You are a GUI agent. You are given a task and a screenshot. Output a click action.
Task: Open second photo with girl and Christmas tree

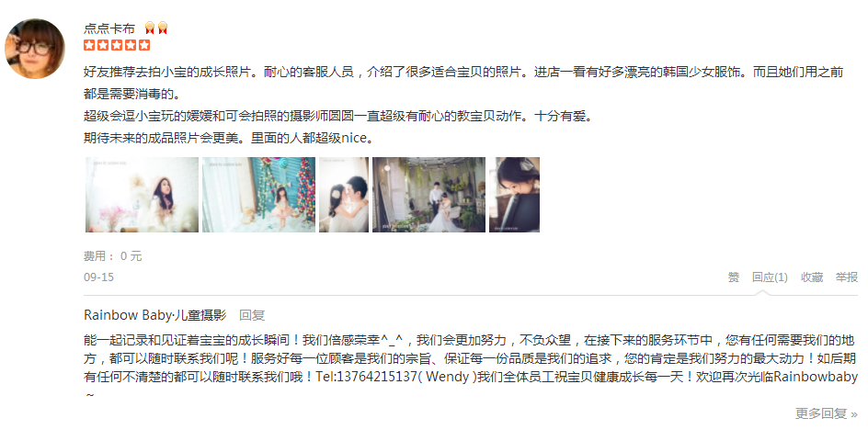[x=258, y=195]
